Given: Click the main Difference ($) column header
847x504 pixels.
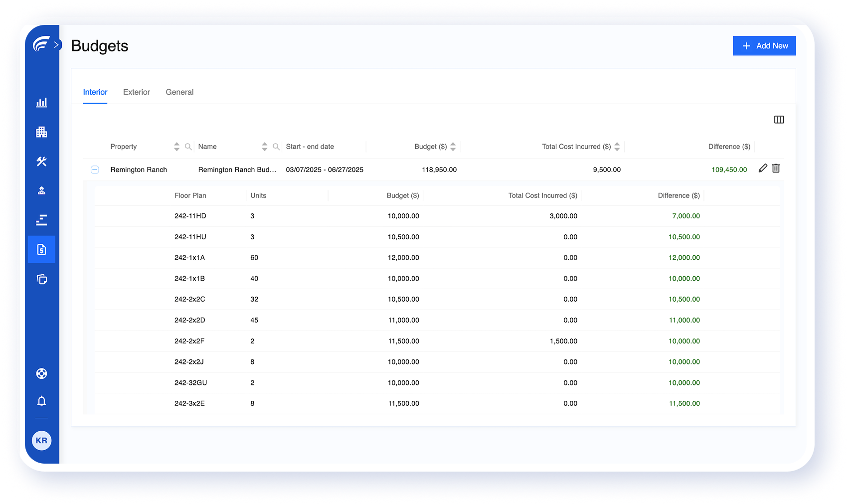Looking at the screenshot, I should [x=729, y=147].
